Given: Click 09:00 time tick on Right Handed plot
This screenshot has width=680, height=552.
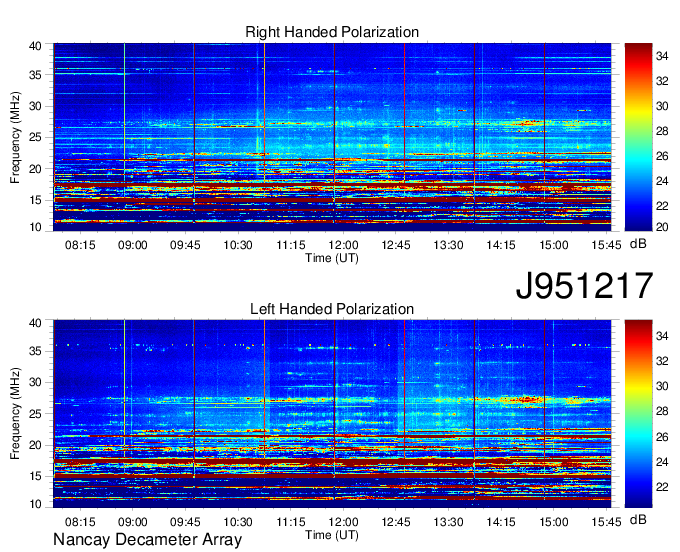Looking at the screenshot, I should (133, 245).
